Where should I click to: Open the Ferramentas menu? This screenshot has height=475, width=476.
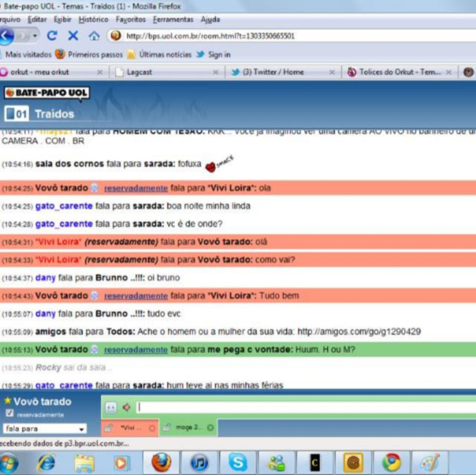coord(173,19)
